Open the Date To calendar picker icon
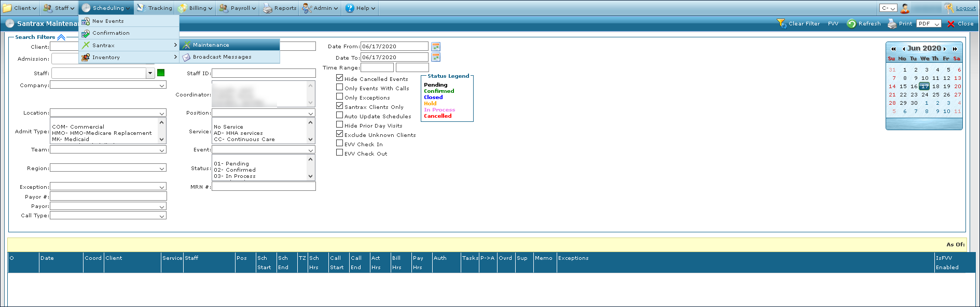The width and height of the screenshot is (980, 307). [x=436, y=57]
